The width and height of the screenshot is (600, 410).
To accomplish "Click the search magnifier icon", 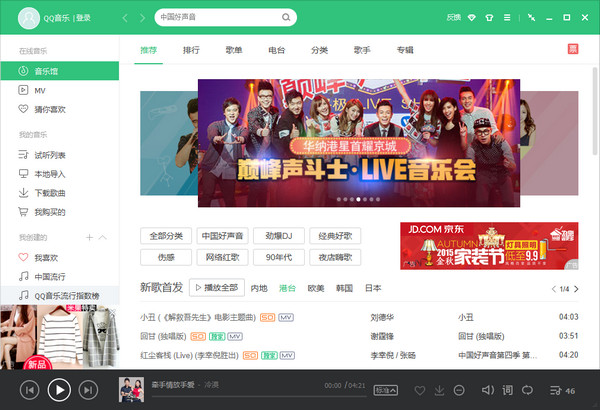I will [287, 18].
